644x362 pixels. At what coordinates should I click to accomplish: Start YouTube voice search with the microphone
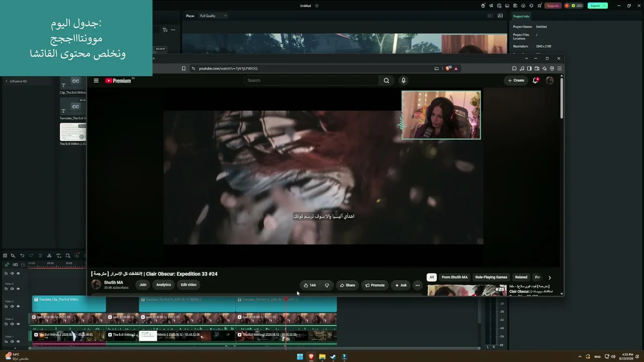tap(403, 80)
